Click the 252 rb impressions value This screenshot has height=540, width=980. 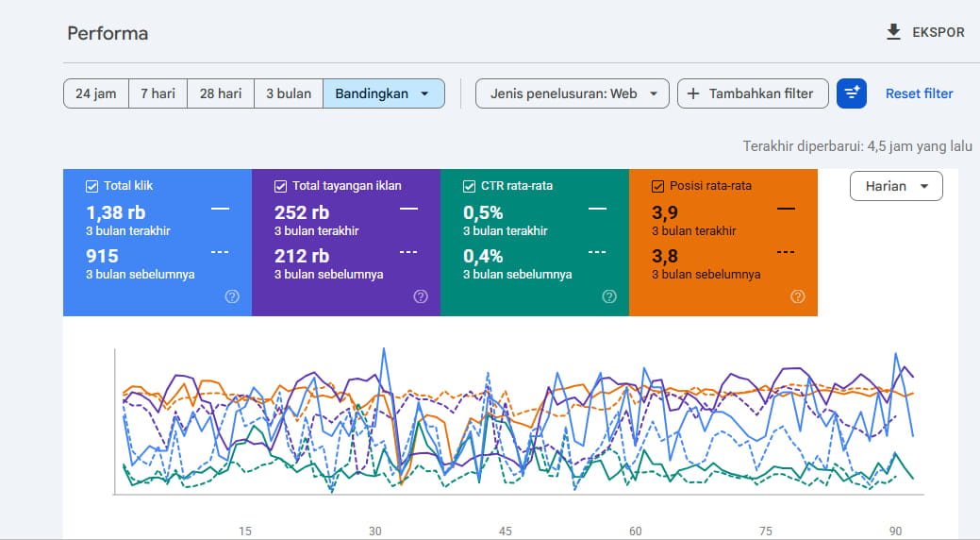point(302,212)
